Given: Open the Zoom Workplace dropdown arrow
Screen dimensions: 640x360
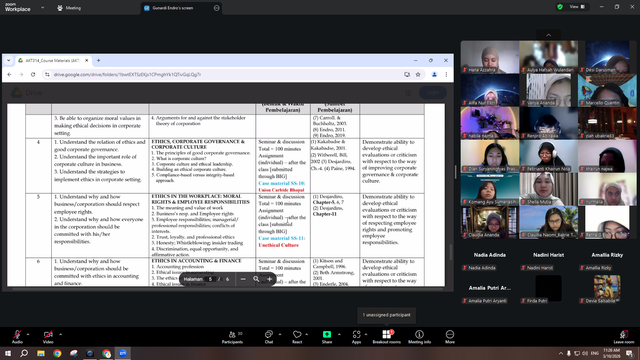Looking at the screenshot, I should tap(42, 7).
